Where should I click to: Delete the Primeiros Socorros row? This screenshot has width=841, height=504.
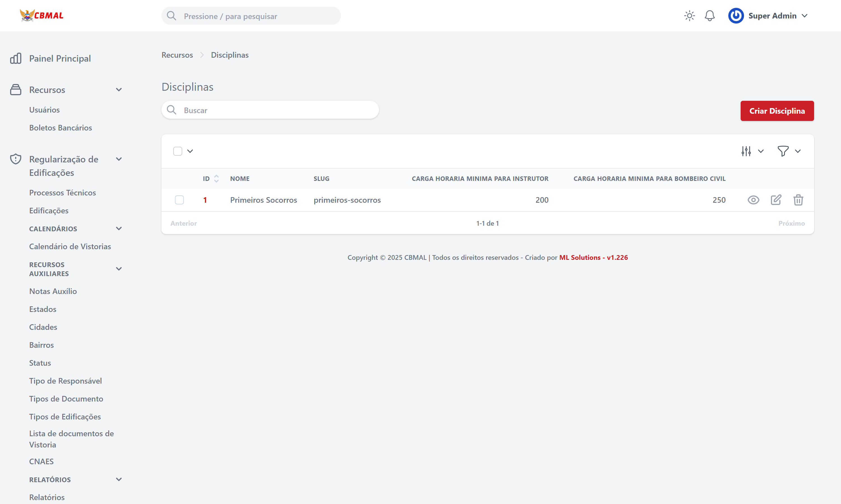click(798, 200)
